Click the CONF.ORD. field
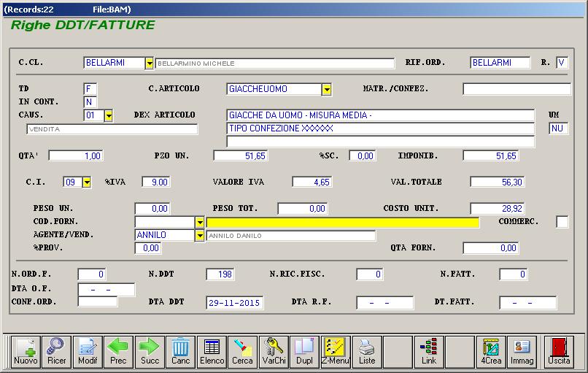Viewport: 588px width, 373px height. point(98,301)
